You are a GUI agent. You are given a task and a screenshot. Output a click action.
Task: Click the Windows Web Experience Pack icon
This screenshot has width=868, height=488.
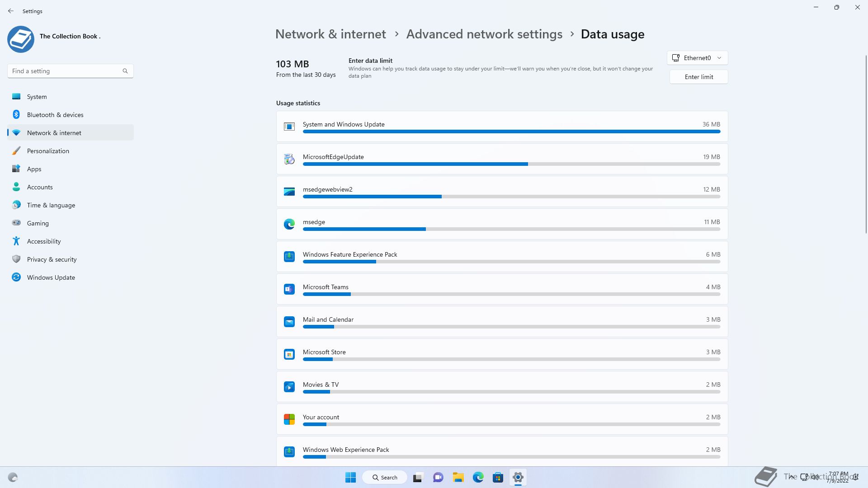tap(289, 452)
